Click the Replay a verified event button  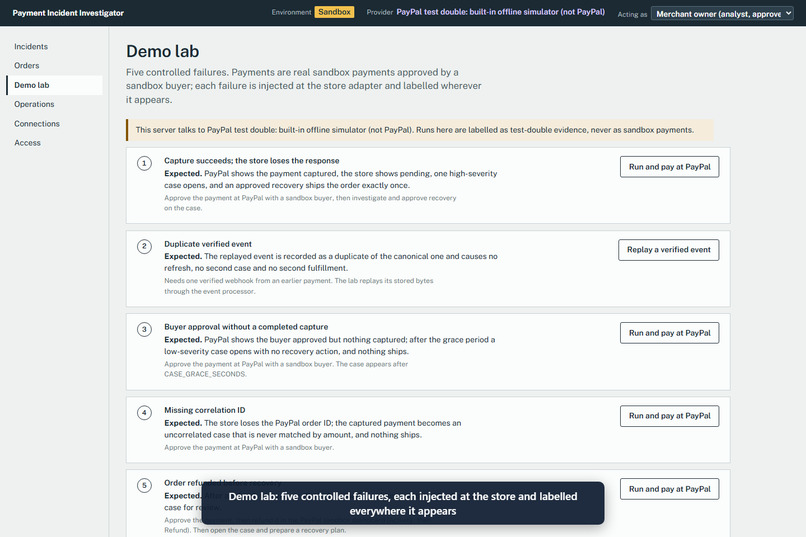pyautogui.click(x=668, y=250)
